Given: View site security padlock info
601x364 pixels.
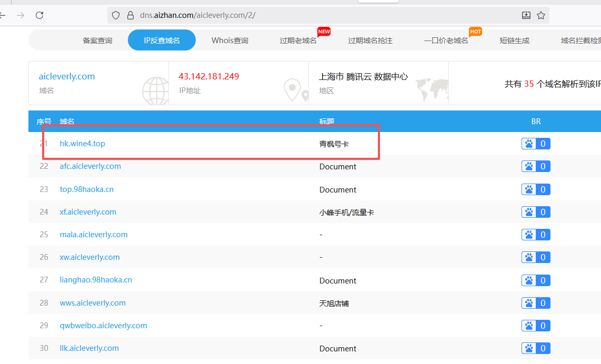Looking at the screenshot, I should click(131, 15).
